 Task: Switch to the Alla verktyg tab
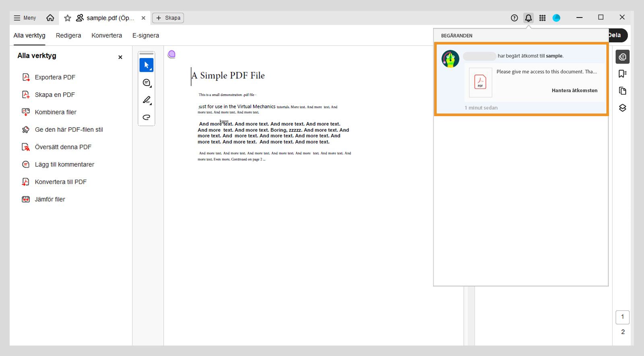(x=29, y=35)
